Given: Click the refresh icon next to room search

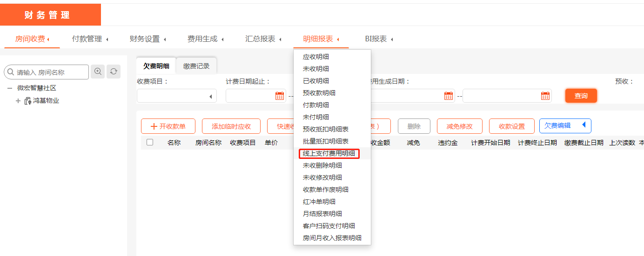Looking at the screenshot, I should [x=114, y=72].
